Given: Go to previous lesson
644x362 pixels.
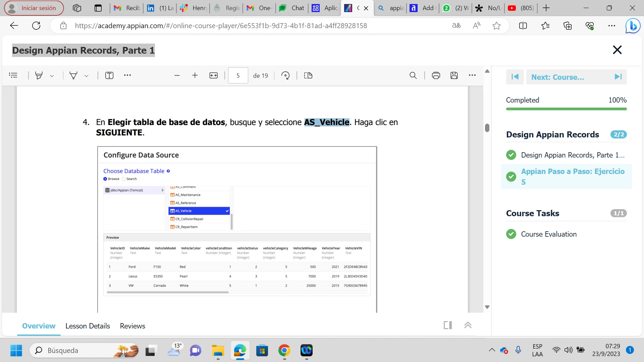Looking at the screenshot, I should point(515,77).
